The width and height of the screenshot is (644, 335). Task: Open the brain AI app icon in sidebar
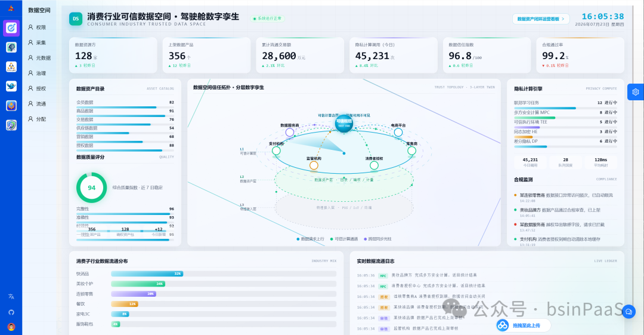pos(11,47)
